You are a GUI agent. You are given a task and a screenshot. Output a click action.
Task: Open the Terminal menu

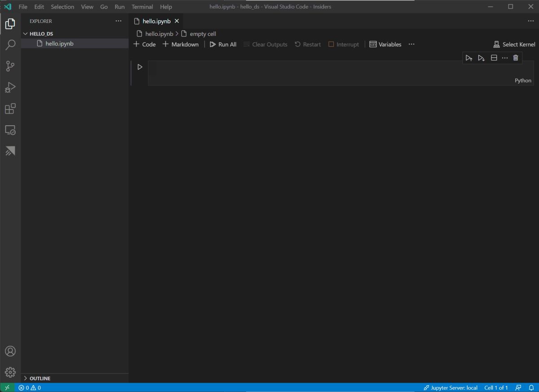142,7
